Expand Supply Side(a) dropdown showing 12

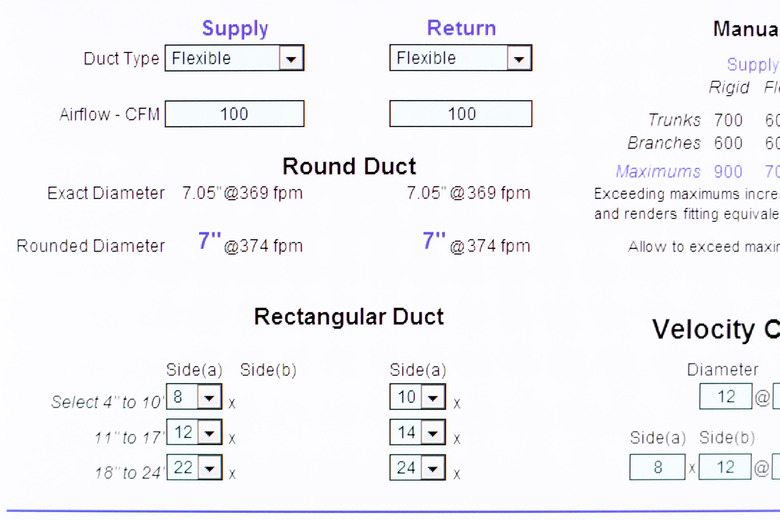point(209,433)
